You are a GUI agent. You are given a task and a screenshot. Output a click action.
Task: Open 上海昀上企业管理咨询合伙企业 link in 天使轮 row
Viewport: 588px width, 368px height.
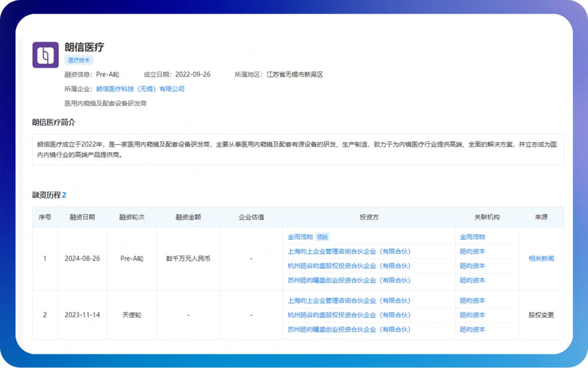(x=349, y=301)
